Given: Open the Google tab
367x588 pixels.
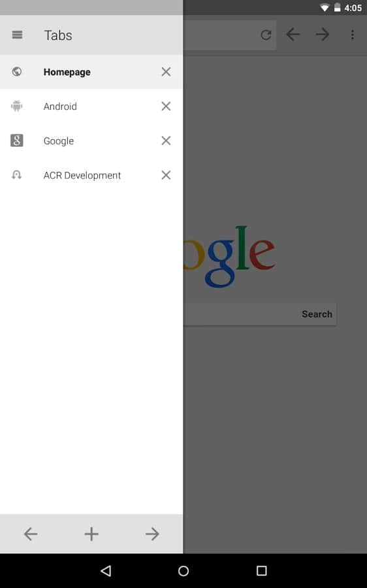Looking at the screenshot, I should [x=91, y=140].
